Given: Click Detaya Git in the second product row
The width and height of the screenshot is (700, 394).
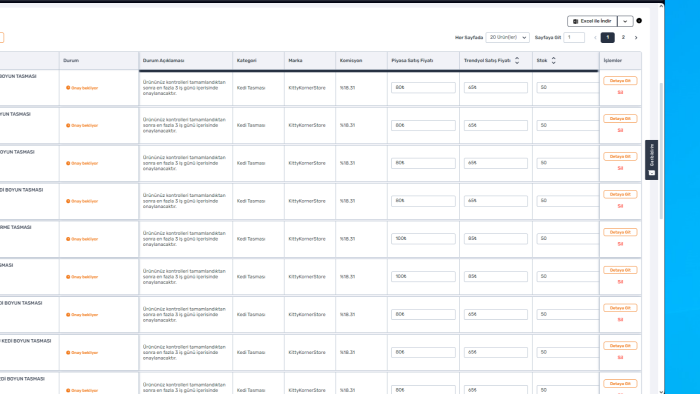Looking at the screenshot, I should pos(620,119).
